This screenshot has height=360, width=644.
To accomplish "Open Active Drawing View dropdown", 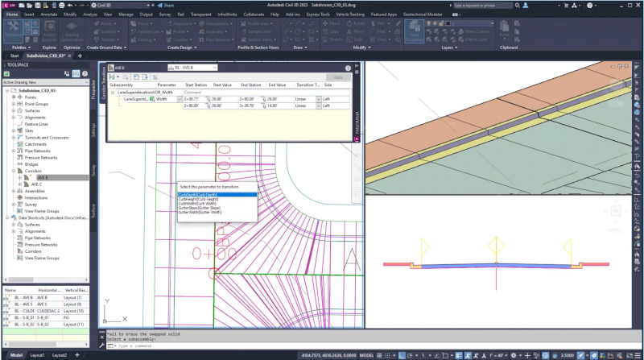I will click(x=46, y=82).
